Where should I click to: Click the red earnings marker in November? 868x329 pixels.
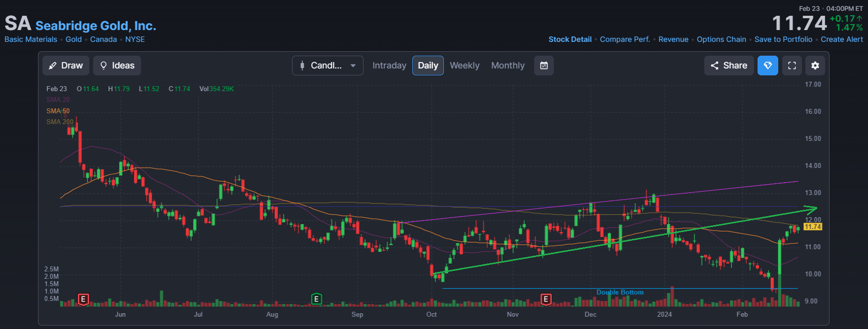[x=545, y=299]
